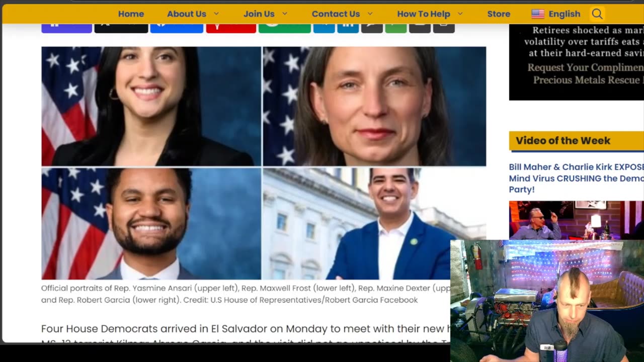Expand the Join Us dropdown chevron
This screenshot has height=362, width=644.
click(x=285, y=14)
